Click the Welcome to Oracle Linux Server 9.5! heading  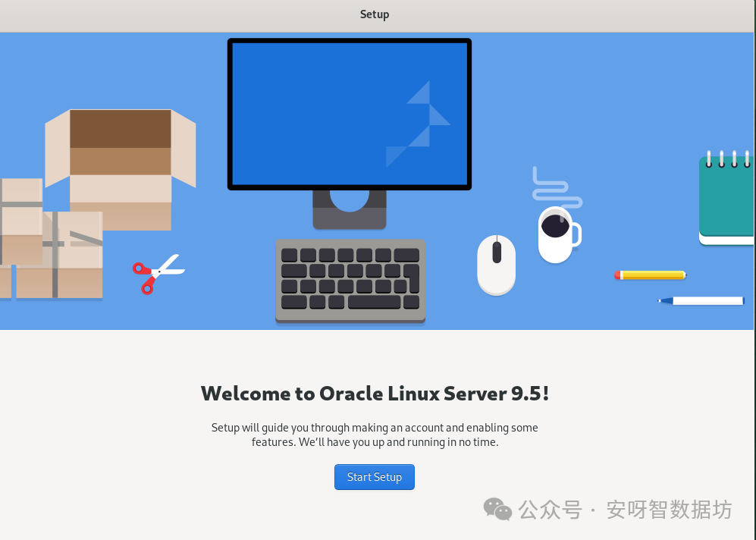point(375,394)
